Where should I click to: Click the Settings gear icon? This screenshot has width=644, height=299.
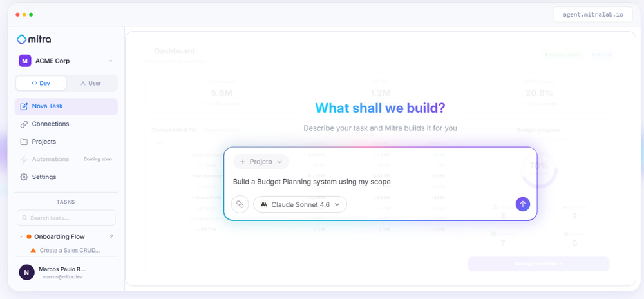coord(24,177)
